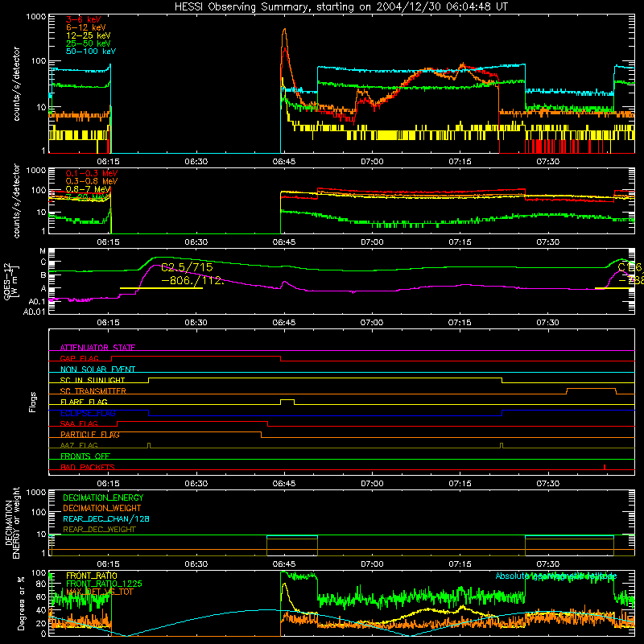
Task: Select the PARTICLE_FLAG label
Action: point(90,434)
